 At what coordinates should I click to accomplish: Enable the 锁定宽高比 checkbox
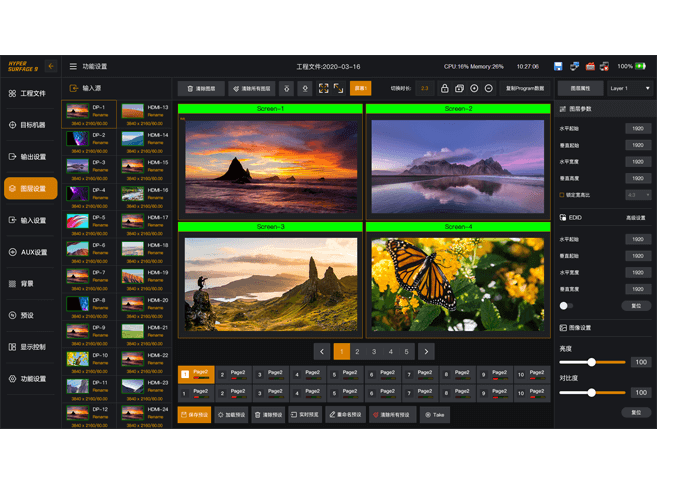pyautogui.click(x=563, y=195)
